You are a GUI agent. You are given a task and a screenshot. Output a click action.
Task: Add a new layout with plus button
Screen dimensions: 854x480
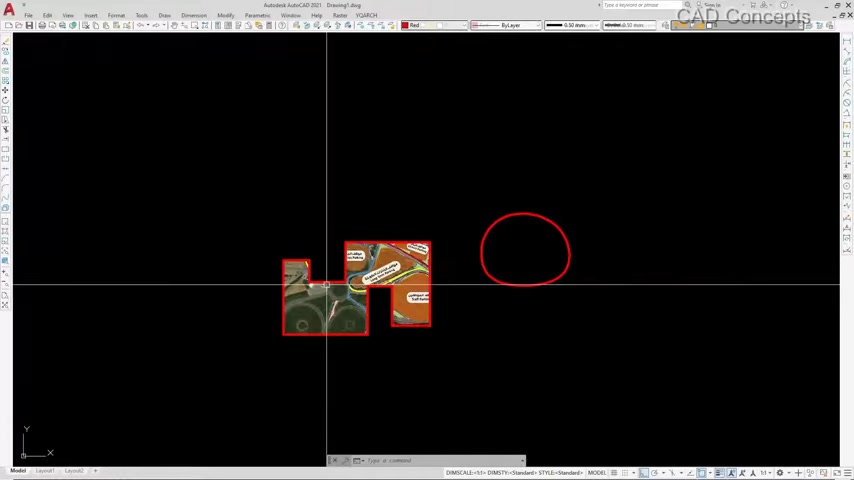tap(95, 471)
